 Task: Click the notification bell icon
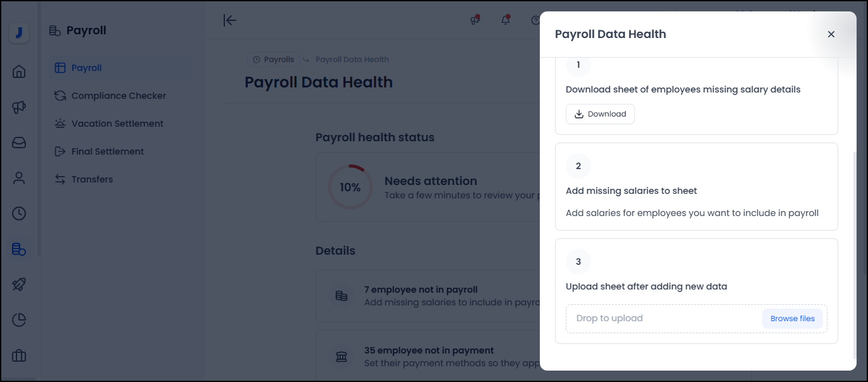[506, 20]
